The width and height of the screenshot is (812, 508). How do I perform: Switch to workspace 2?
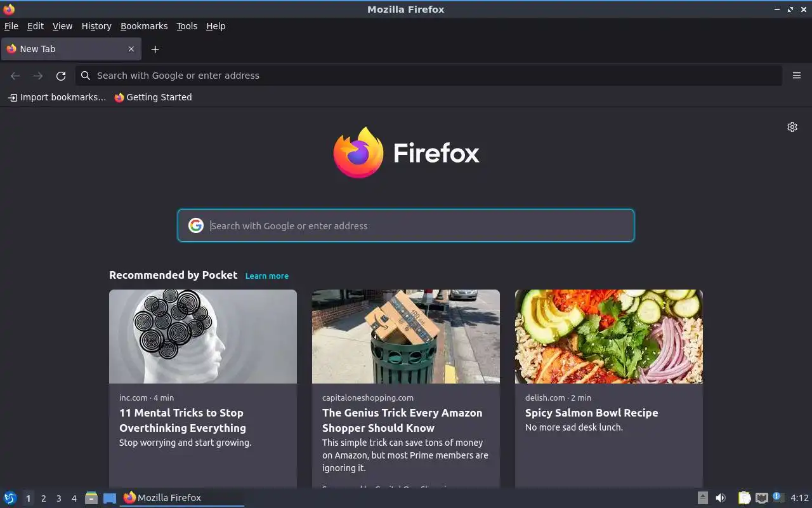(x=43, y=498)
